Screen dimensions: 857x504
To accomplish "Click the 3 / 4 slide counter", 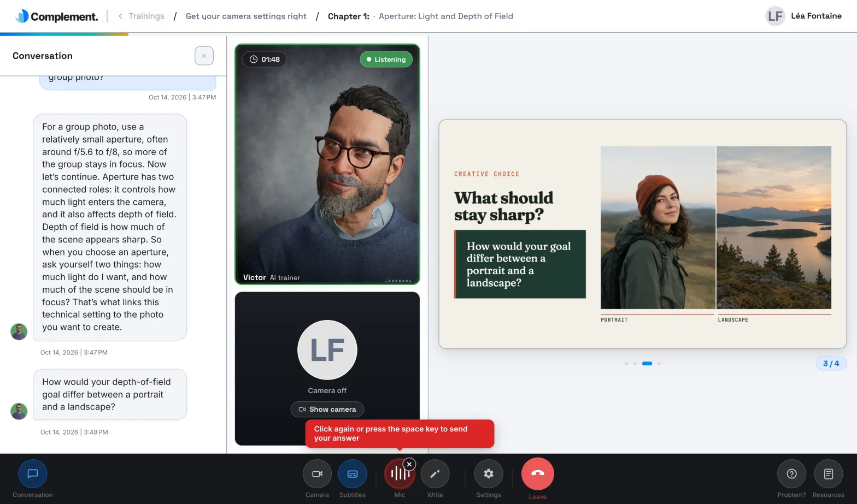I will [831, 364].
